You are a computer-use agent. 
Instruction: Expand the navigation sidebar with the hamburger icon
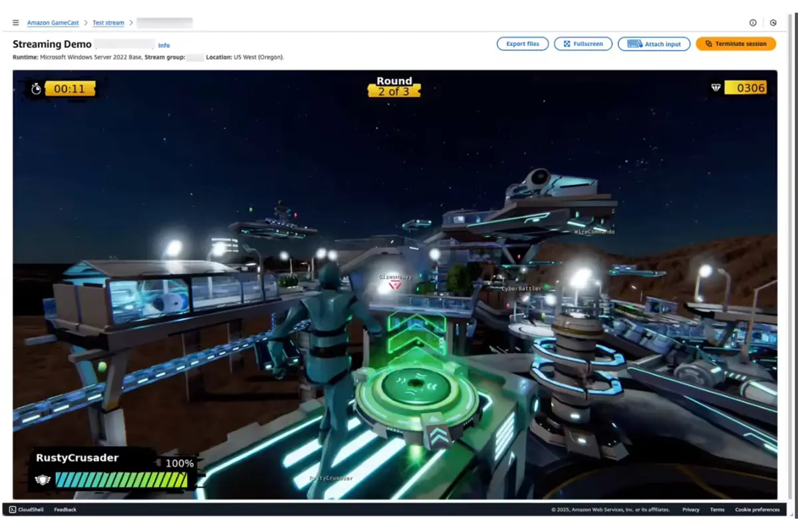click(x=15, y=22)
